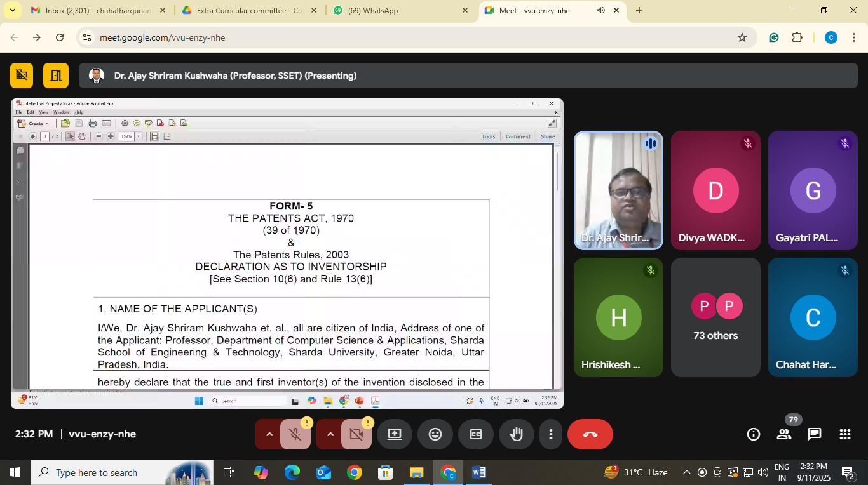Switch to the Gmail Inbox tab

click(x=98, y=11)
